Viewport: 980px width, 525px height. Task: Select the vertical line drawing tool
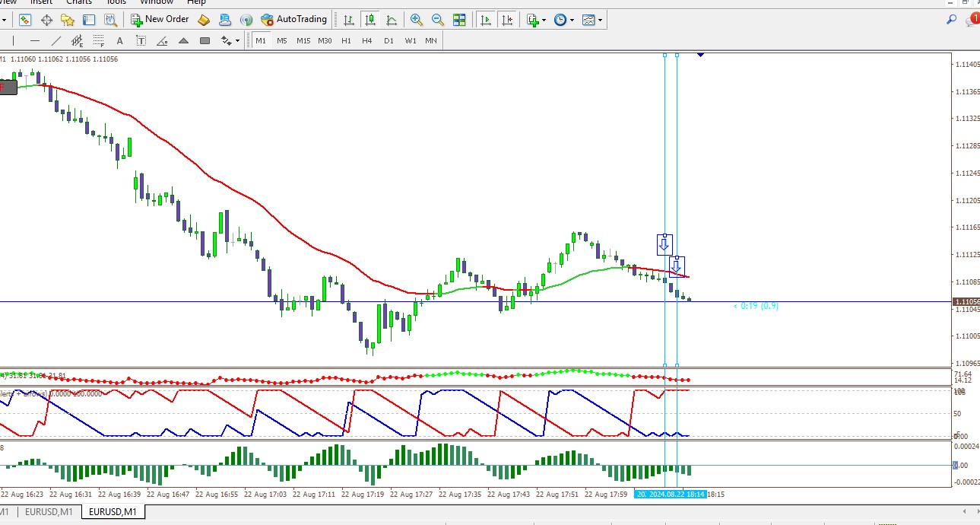[14, 40]
